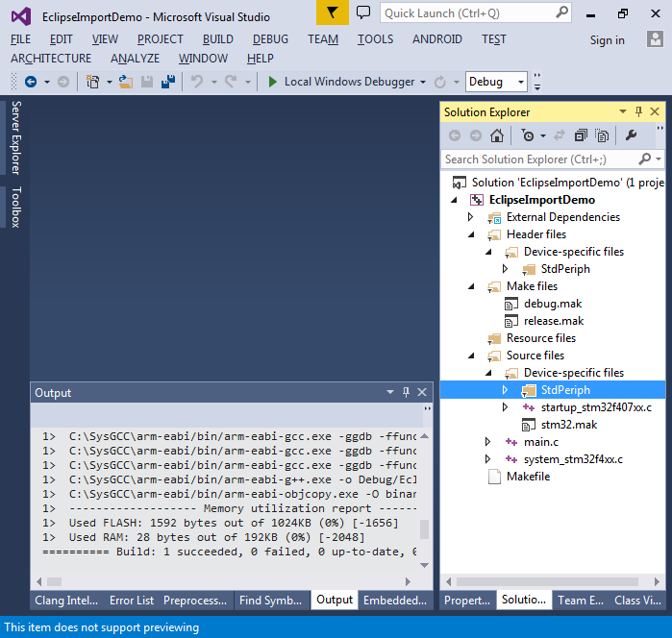Open the TOOLS menu

click(375, 39)
